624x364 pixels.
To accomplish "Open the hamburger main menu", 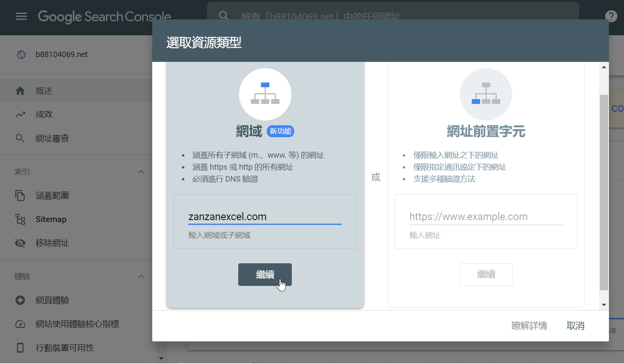I will (x=21, y=16).
